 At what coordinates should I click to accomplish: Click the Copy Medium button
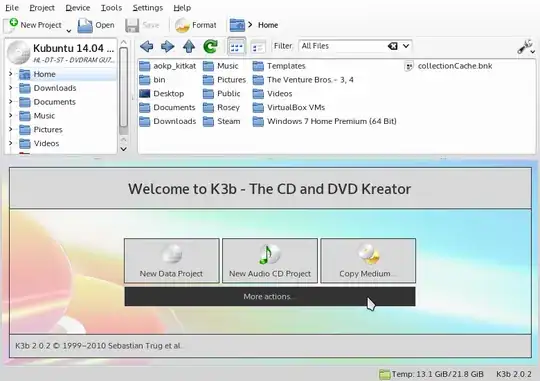coord(368,261)
